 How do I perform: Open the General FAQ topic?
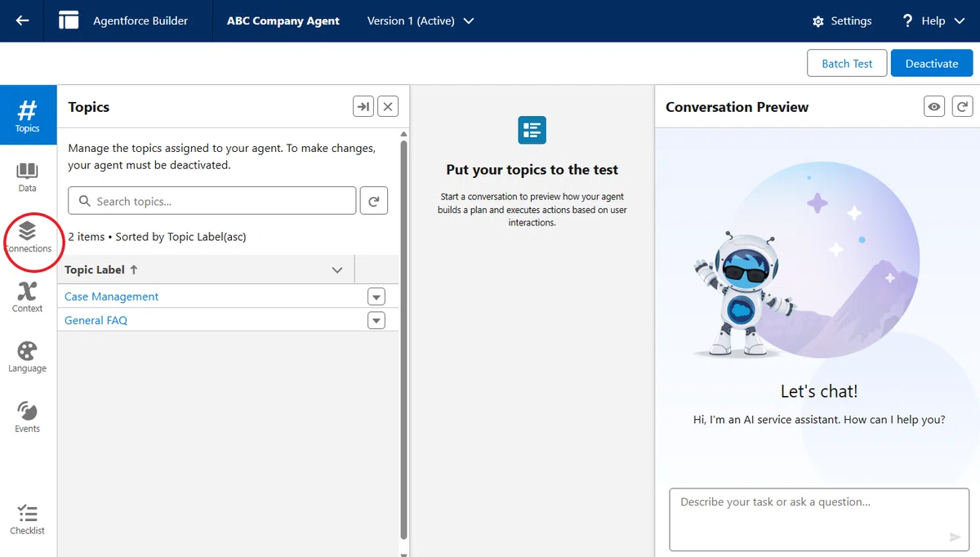pos(96,320)
